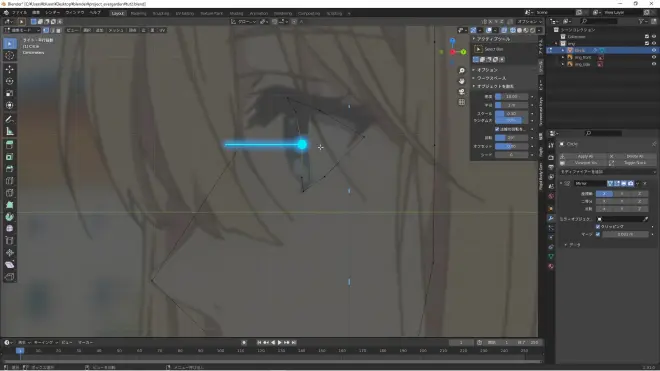Toggle the Collection exclude checkbox in outliner
The width and height of the screenshot is (660, 371).
[x=647, y=37]
